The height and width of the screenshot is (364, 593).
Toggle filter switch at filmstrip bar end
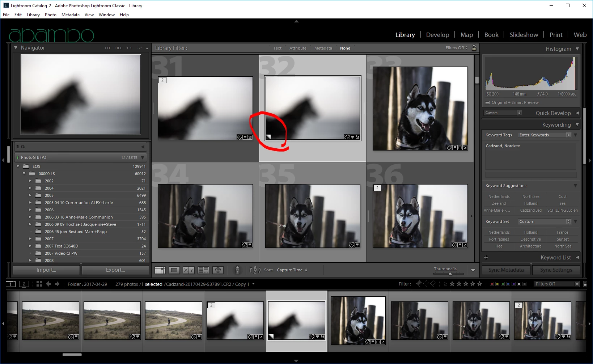(x=585, y=284)
